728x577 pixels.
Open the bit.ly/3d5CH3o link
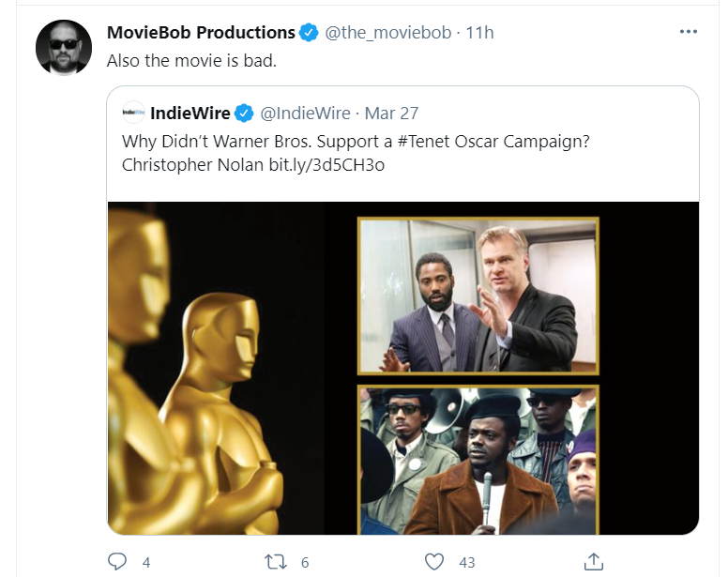coord(326,165)
